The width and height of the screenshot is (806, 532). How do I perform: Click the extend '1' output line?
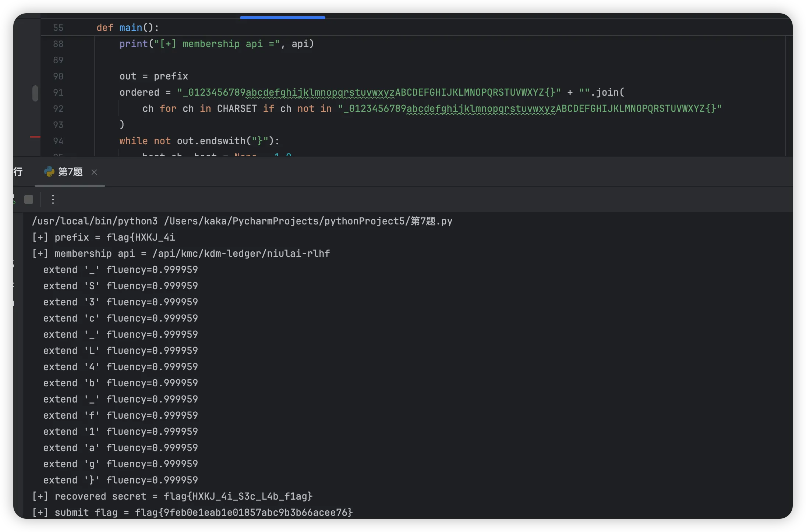120,432
